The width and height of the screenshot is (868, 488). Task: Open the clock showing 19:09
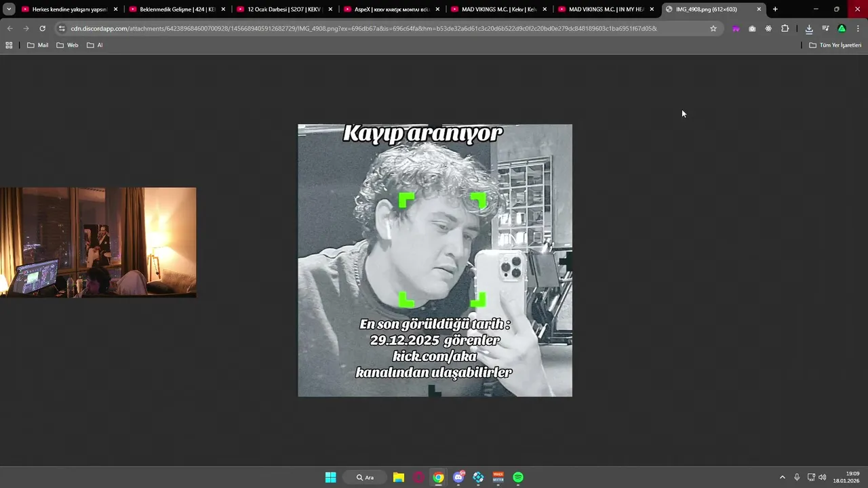pos(846,477)
